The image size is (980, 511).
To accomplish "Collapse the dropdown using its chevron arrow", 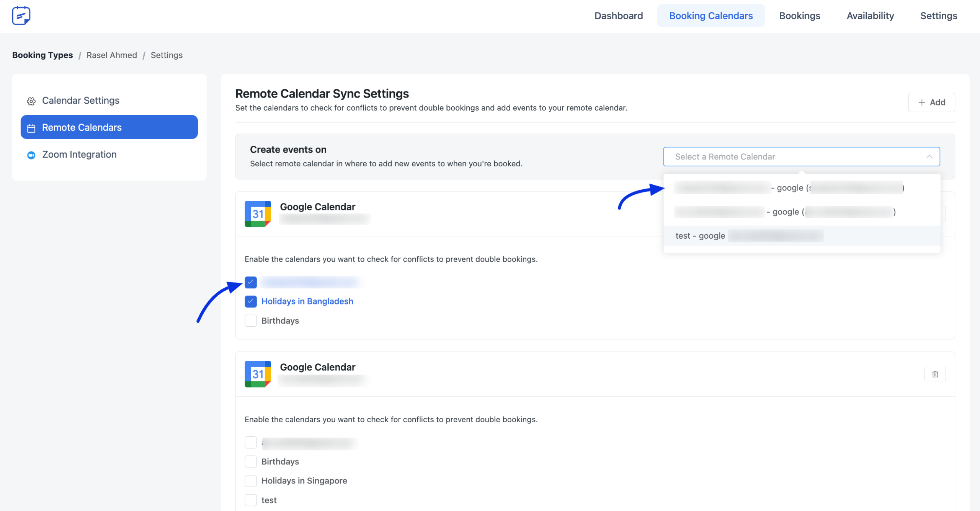I will click(929, 156).
